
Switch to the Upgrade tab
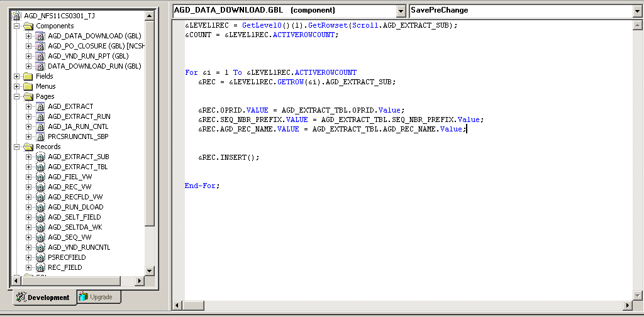tap(99, 297)
